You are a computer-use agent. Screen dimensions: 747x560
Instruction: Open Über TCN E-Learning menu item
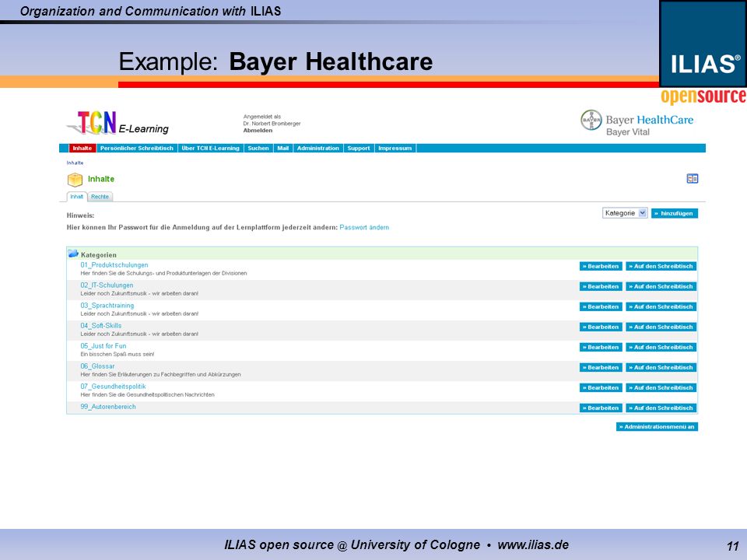pos(211,148)
